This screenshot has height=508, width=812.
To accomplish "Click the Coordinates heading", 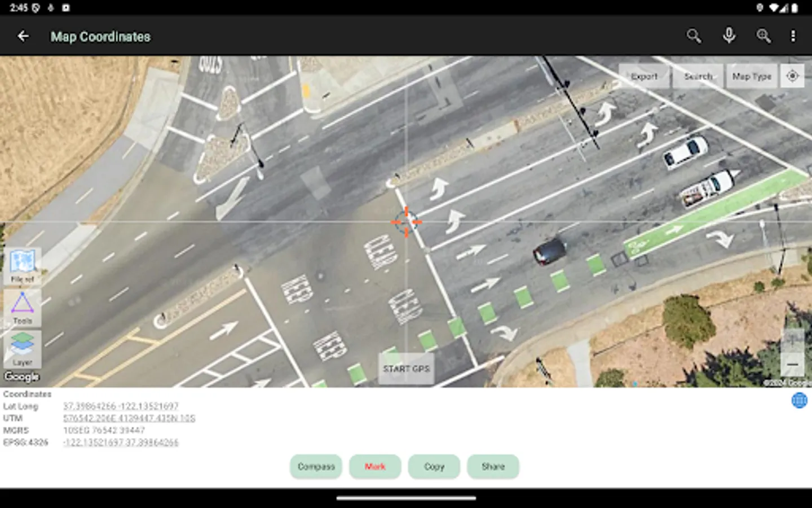I will tap(27, 394).
